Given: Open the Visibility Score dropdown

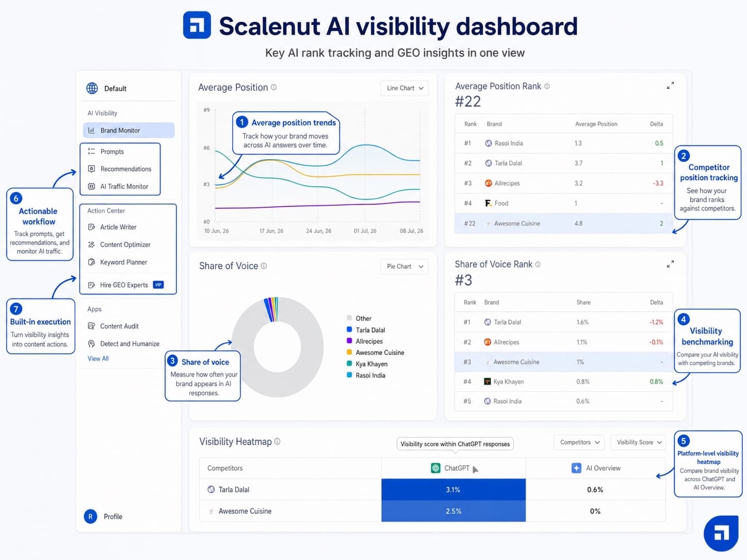Looking at the screenshot, I should tap(638, 442).
